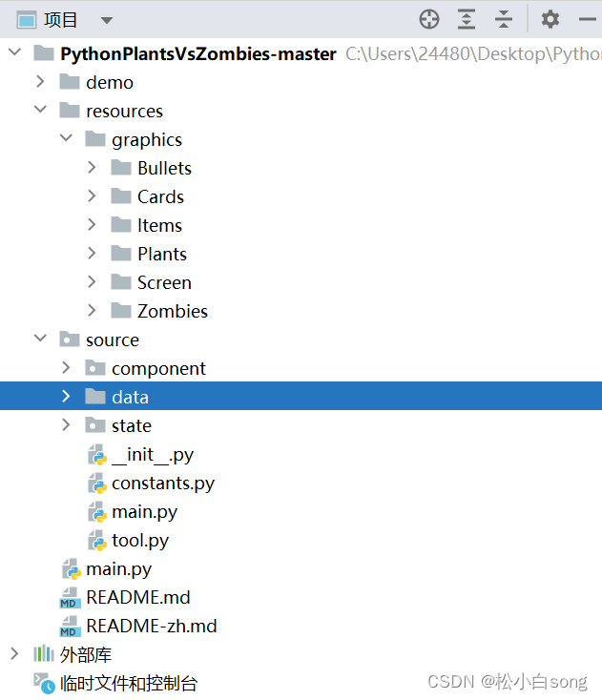Select README-zh.md file
Screen dimensions: 602x700
(x=152, y=627)
